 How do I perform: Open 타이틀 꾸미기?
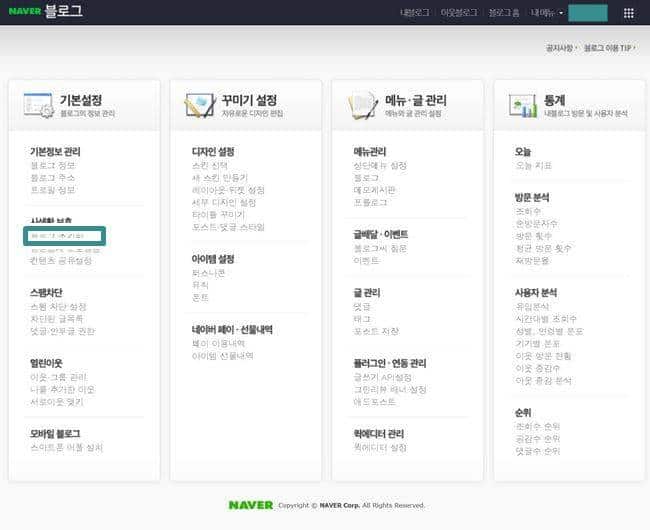pos(218,215)
